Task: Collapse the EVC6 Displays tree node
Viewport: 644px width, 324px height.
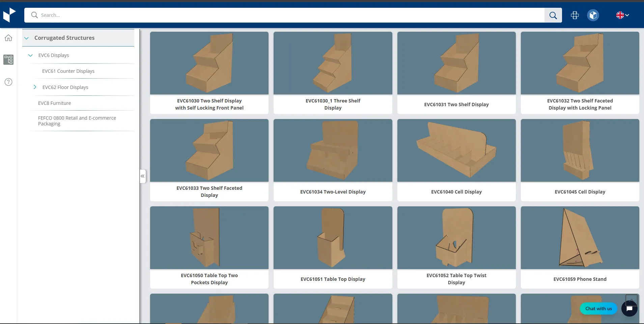Action: 30,55
